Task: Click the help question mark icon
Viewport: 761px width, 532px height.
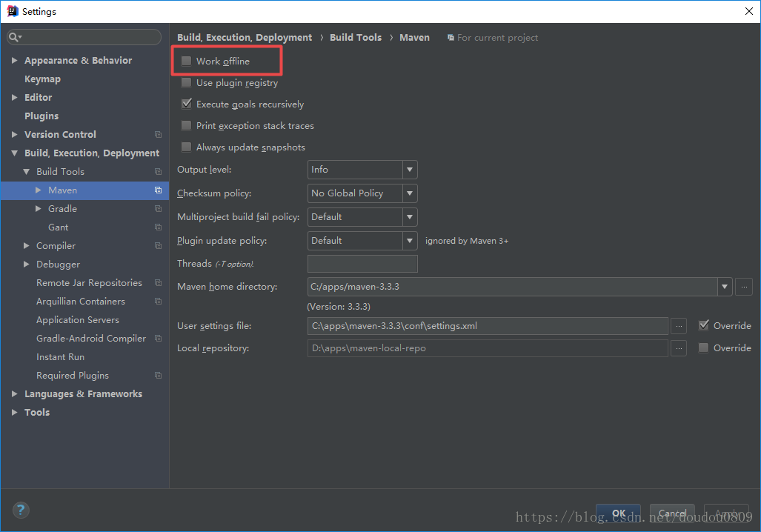Action: pyautogui.click(x=21, y=511)
